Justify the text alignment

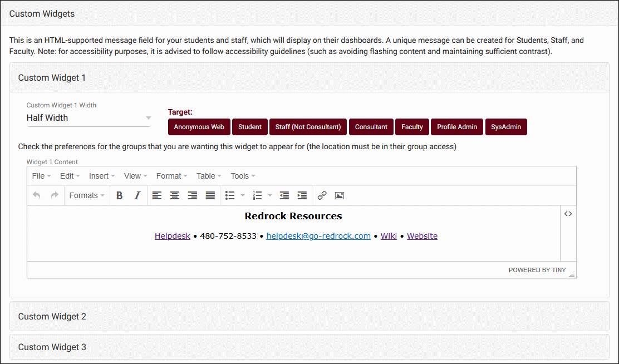pyautogui.click(x=210, y=195)
